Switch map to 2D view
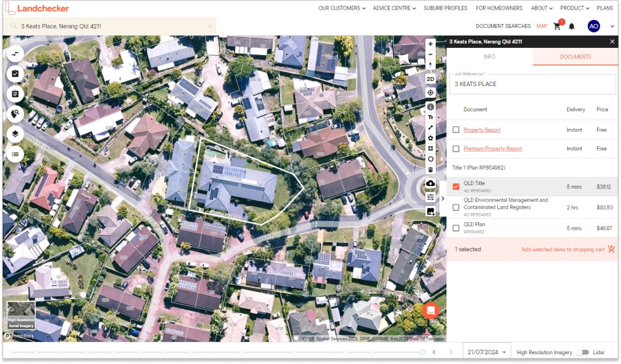Screen dimensions: 621x364 click(431, 79)
